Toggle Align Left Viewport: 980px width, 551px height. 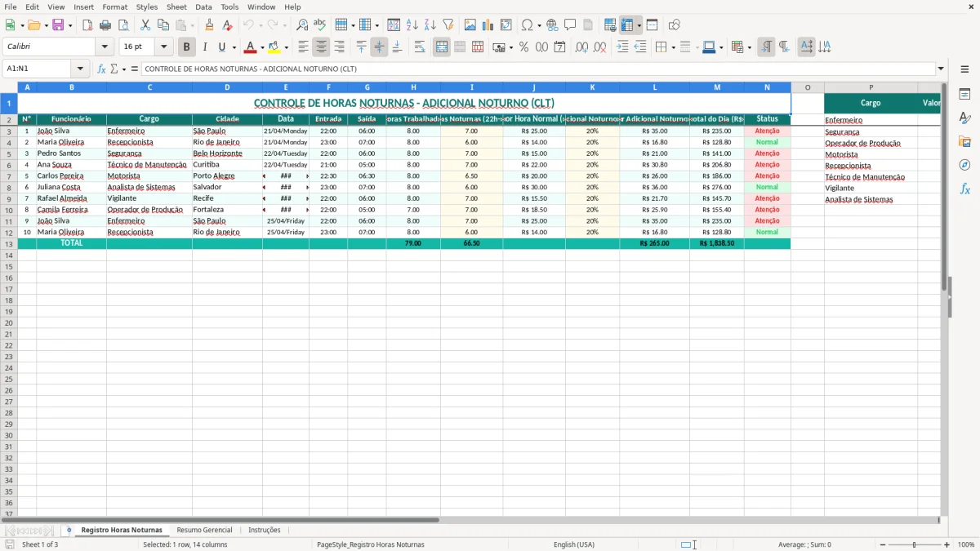[x=304, y=47]
